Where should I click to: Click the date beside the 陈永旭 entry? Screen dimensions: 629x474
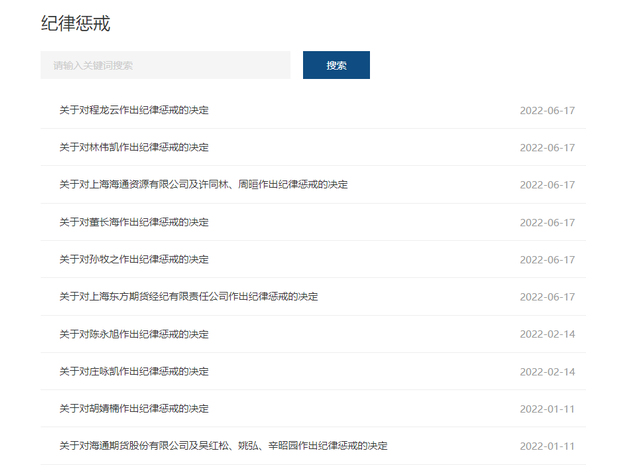click(547, 334)
